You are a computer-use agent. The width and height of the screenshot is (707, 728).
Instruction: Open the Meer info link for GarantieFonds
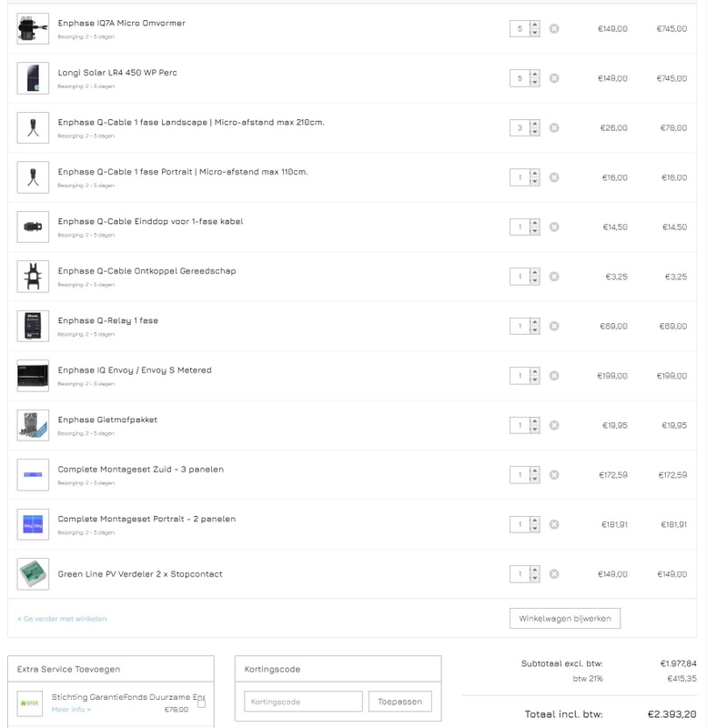[71, 710]
